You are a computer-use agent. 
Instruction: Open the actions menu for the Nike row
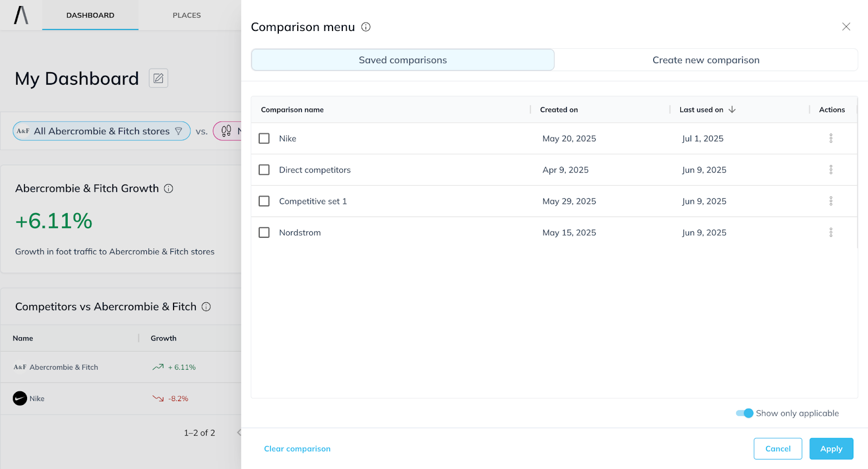point(831,138)
